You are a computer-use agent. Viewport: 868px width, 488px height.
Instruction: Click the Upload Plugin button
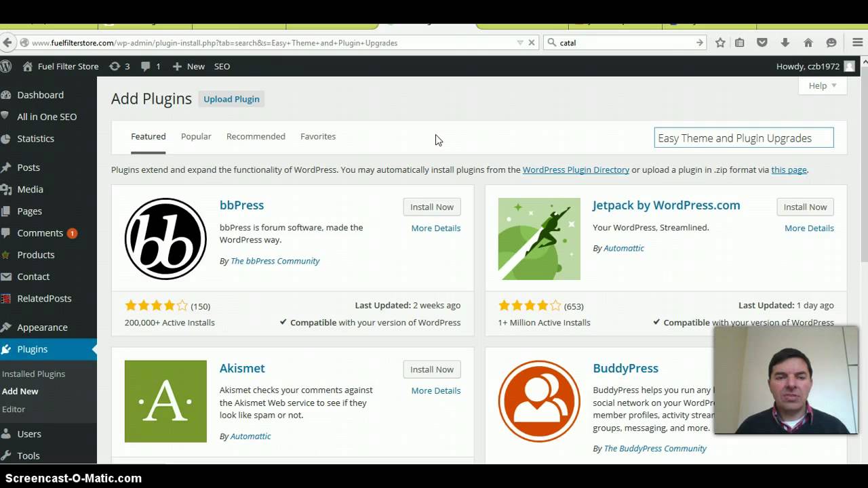coord(231,99)
